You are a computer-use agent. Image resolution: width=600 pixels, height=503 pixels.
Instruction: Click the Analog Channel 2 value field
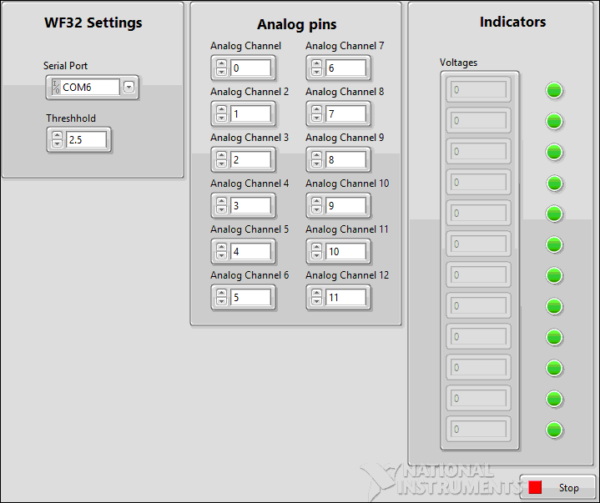[250, 114]
